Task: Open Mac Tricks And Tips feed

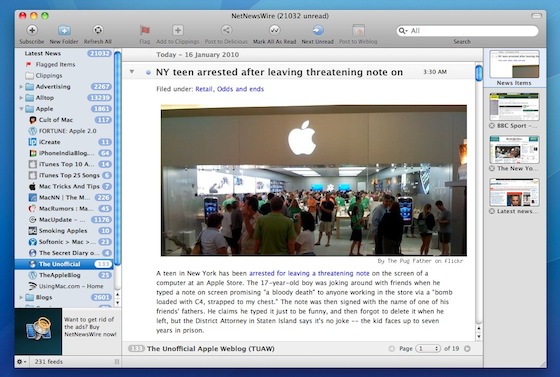Action: pos(65,186)
